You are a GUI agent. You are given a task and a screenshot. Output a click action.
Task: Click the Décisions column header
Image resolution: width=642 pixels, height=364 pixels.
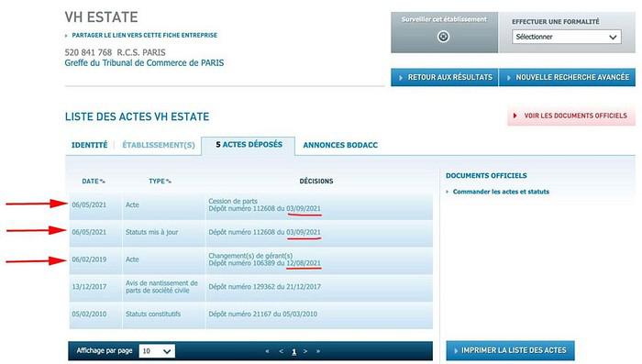coord(316,181)
